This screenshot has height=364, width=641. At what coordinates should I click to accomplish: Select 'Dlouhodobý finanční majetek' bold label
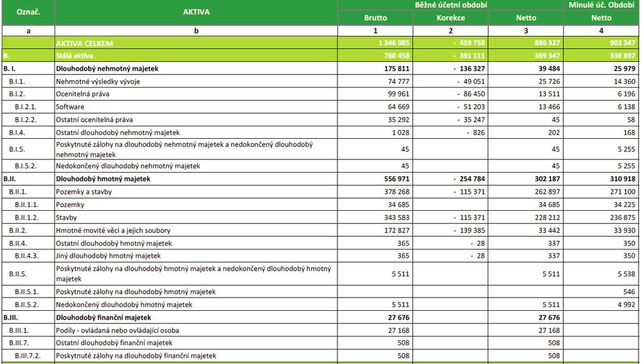[103, 318]
